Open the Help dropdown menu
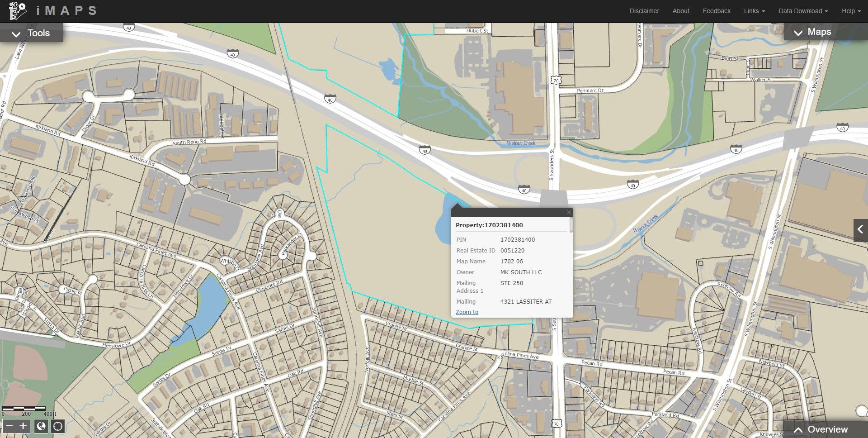The width and height of the screenshot is (868, 438). [851, 11]
